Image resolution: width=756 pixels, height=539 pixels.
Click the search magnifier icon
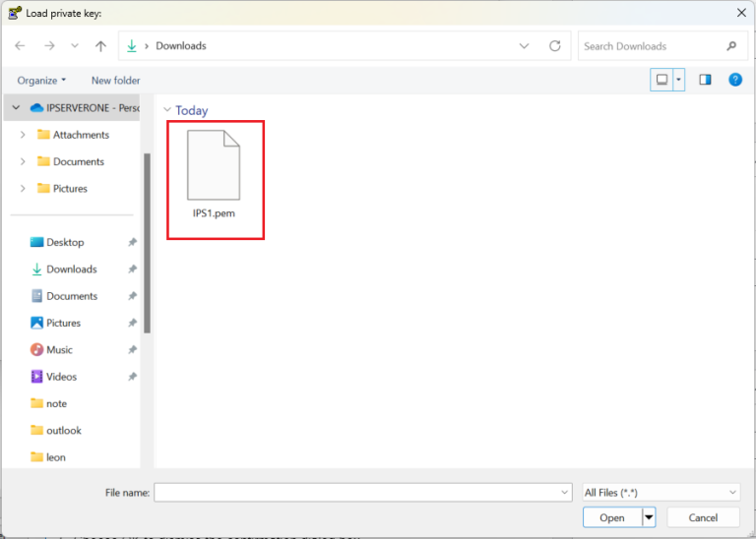coord(731,46)
